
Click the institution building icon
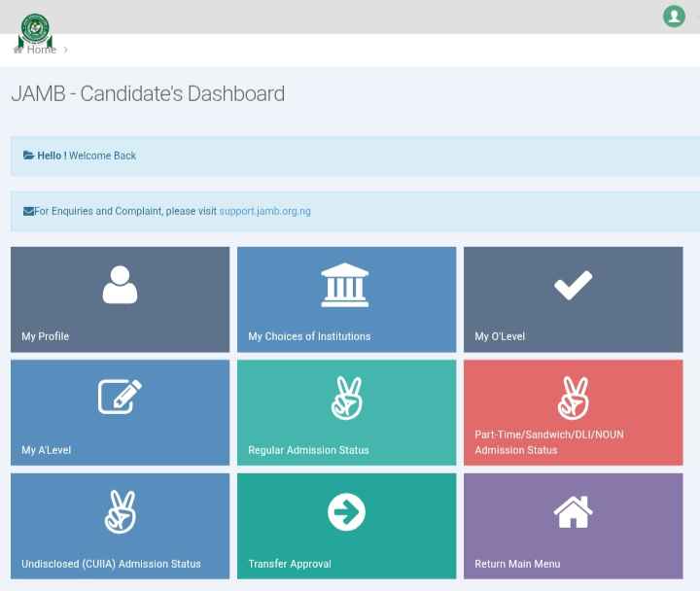[345, 285]
